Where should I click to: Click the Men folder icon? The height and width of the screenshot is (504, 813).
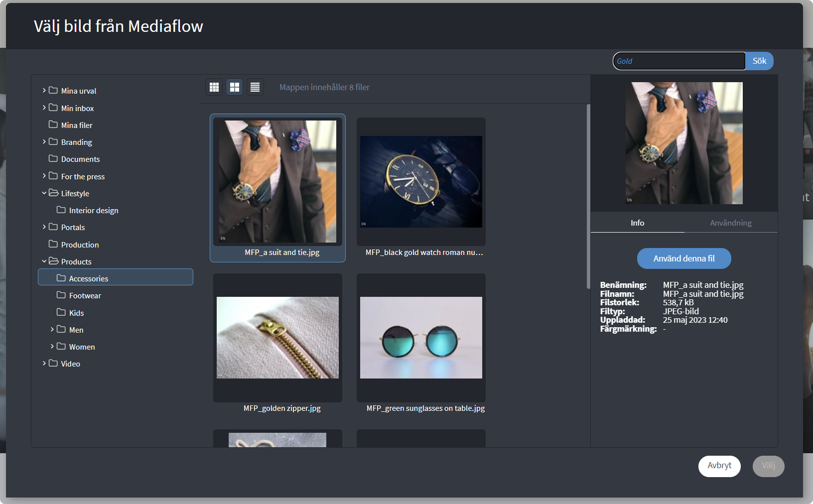(61, 329)
